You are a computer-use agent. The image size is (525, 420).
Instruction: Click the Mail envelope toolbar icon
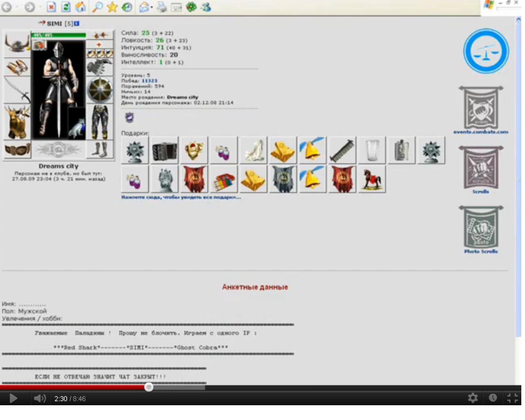click(x=144, y=7)
